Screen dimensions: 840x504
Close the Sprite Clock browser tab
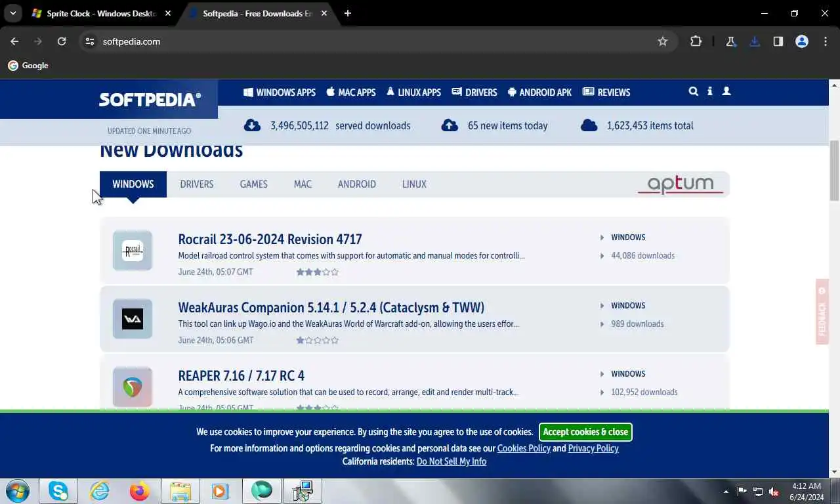pos(168,13)
